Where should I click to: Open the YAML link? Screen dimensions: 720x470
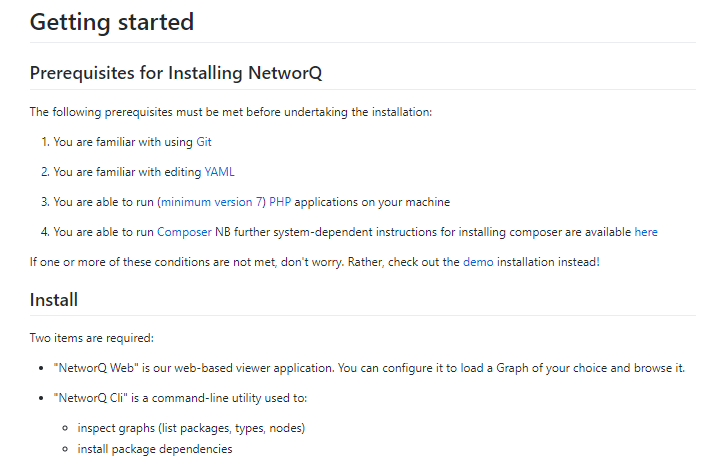point(219,172)
